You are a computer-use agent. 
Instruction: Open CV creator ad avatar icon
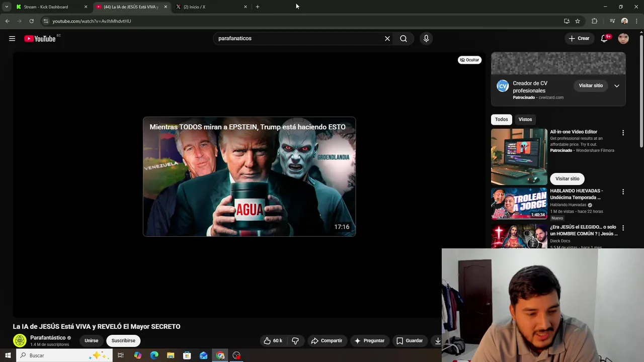[x=503, y=86]
